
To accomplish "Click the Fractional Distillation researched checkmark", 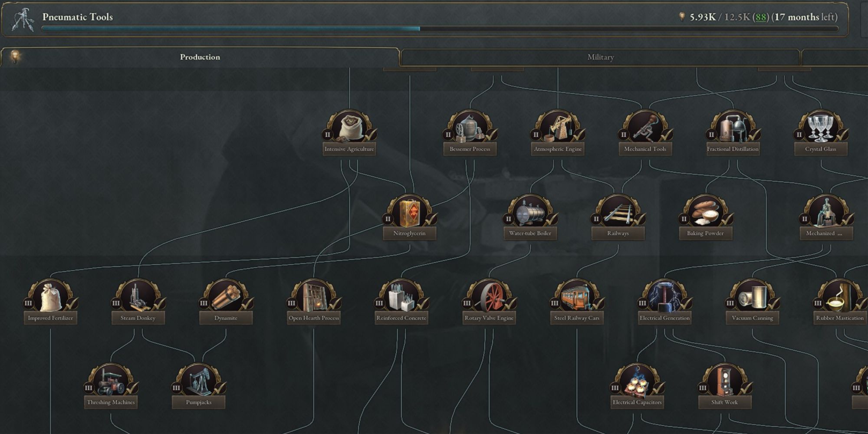I will (755, 135).
